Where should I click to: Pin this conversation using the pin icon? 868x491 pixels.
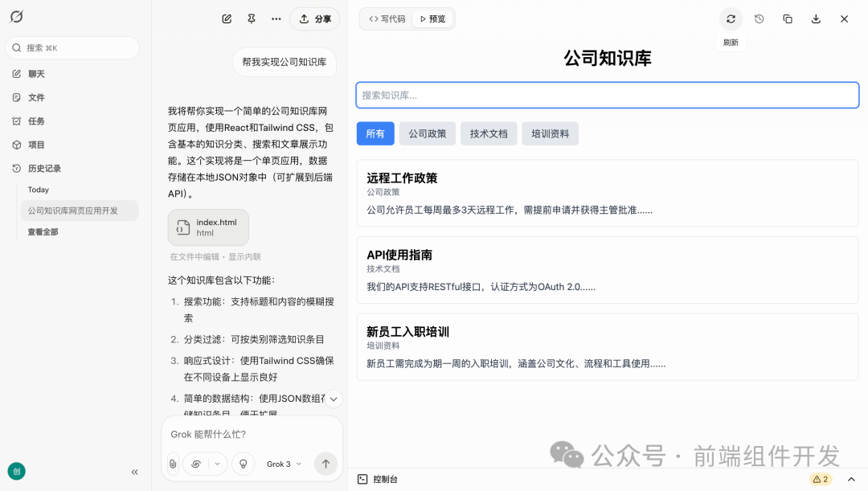point(251,18)
